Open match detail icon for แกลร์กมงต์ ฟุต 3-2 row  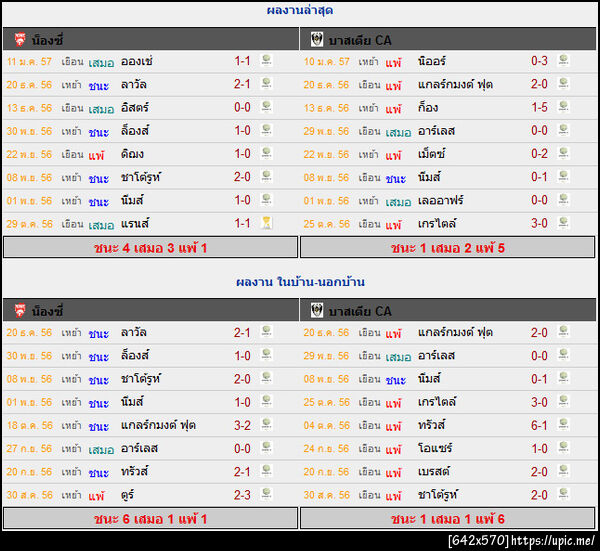coord(266,425)
